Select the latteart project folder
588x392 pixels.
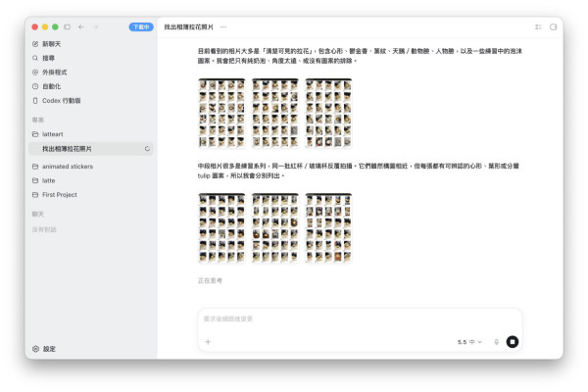(x=48, y=134)
